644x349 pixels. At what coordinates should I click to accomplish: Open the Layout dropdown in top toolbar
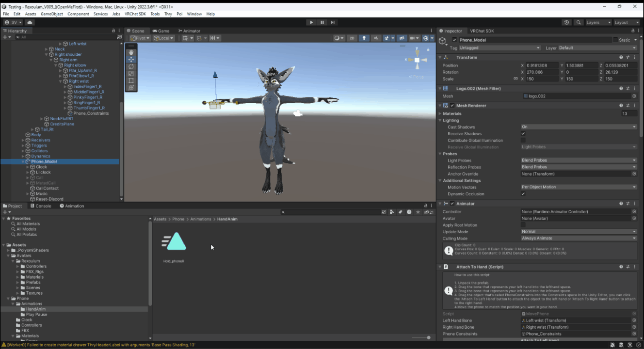tap(627, 22)
